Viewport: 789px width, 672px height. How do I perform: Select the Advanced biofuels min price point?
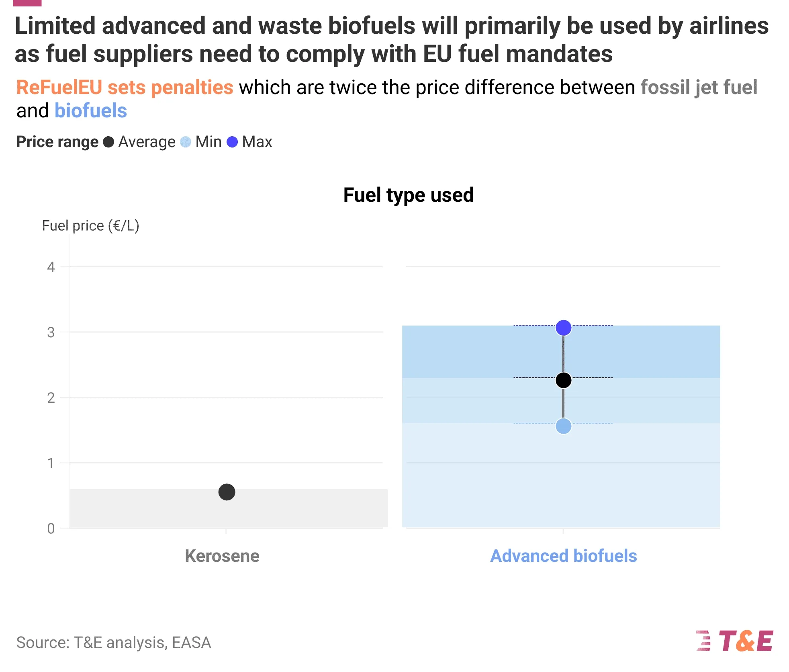563,426
